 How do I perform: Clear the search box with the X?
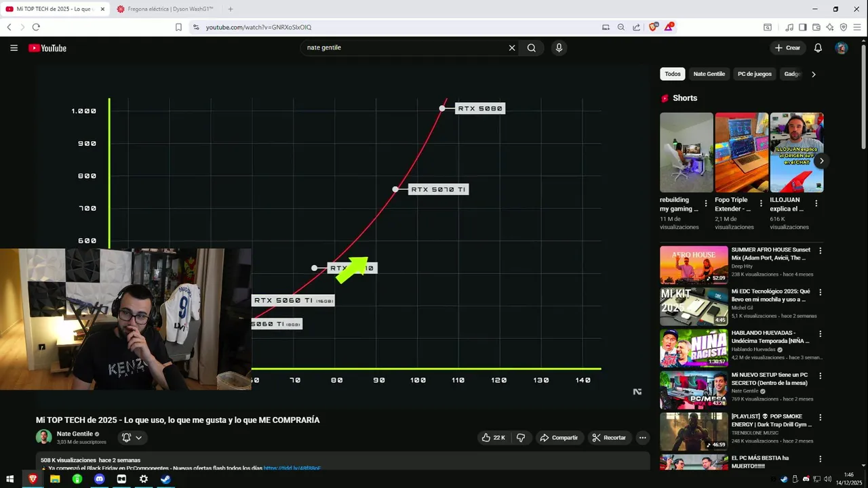[x=512, y=48]
